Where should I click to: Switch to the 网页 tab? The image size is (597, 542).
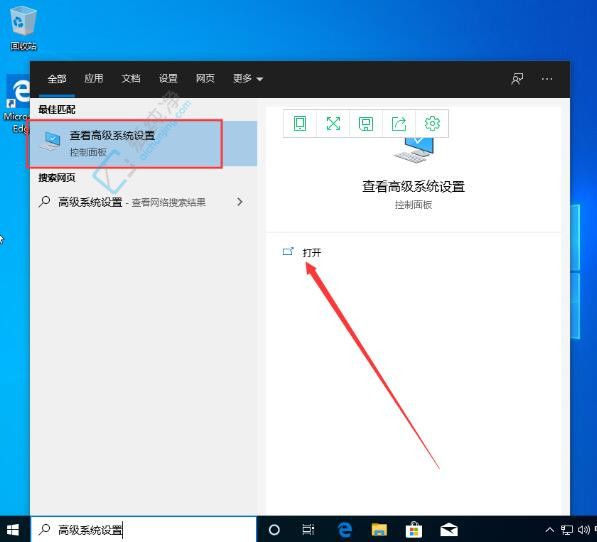(x=205, y=79)
